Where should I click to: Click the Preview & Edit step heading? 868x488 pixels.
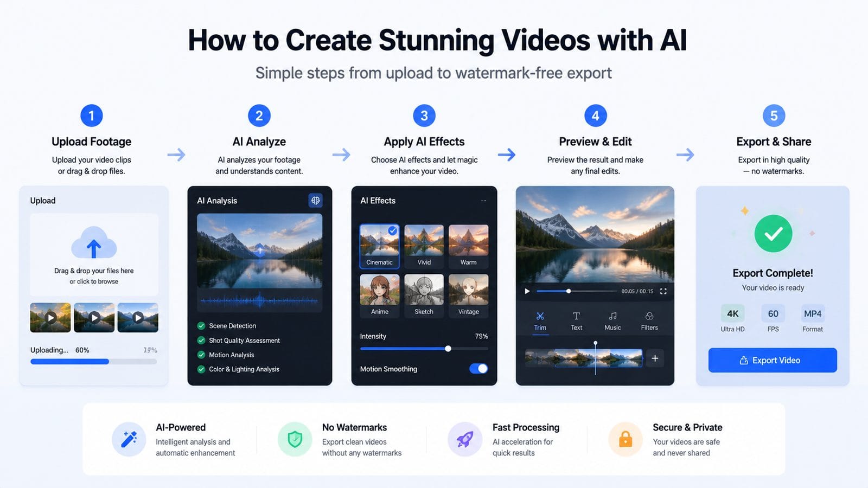click(x=595, y=142)
